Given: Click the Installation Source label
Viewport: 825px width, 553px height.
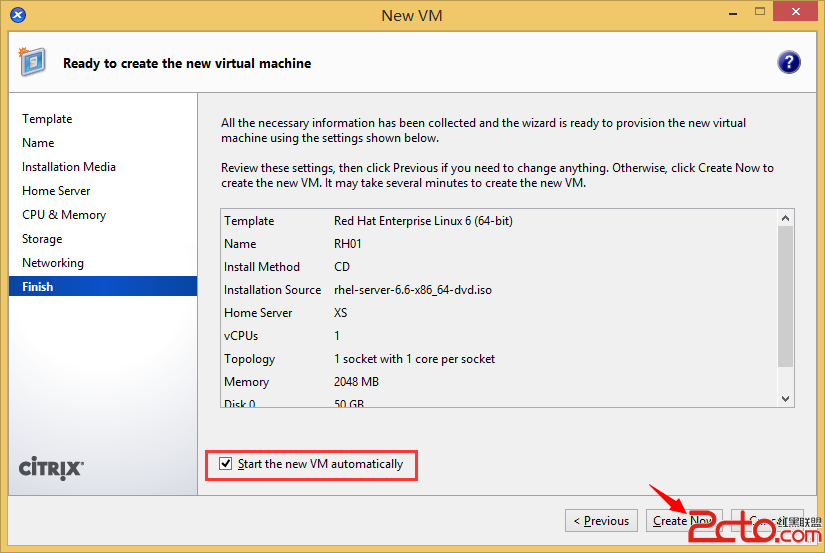Looking at the screenshot, I should (x=273, y=290).
